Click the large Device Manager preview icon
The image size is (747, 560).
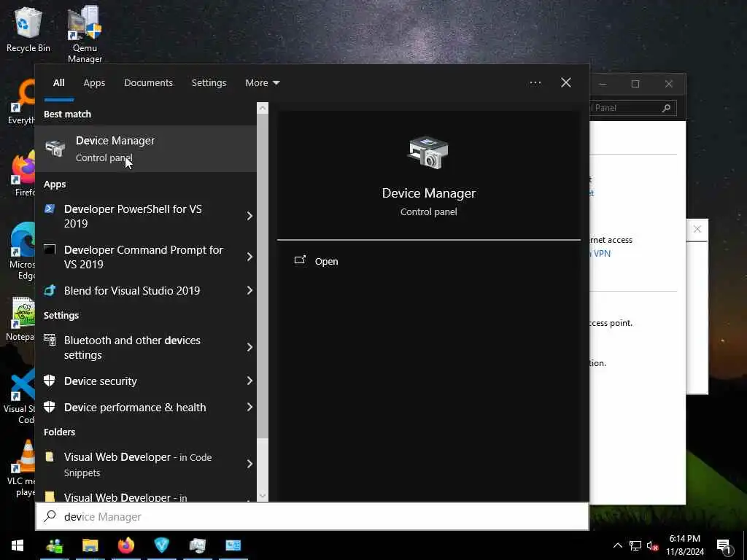(x=427, y=152)
